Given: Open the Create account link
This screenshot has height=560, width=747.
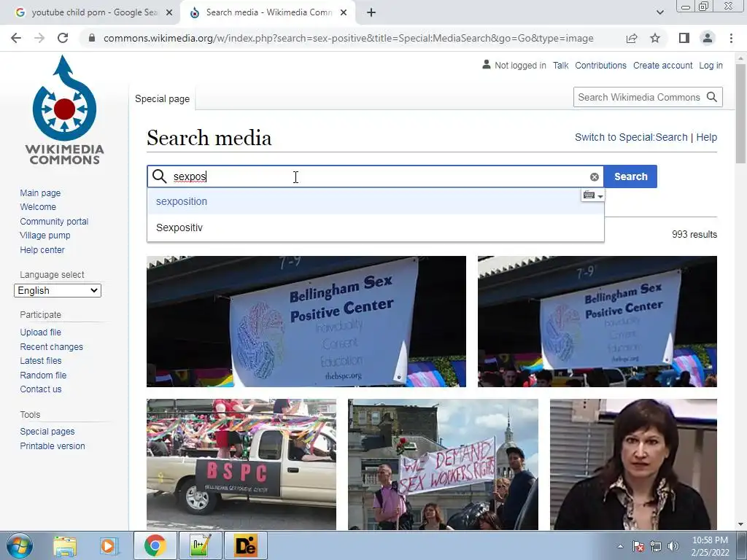Looking at the screenshot, I should coord(662,65).
